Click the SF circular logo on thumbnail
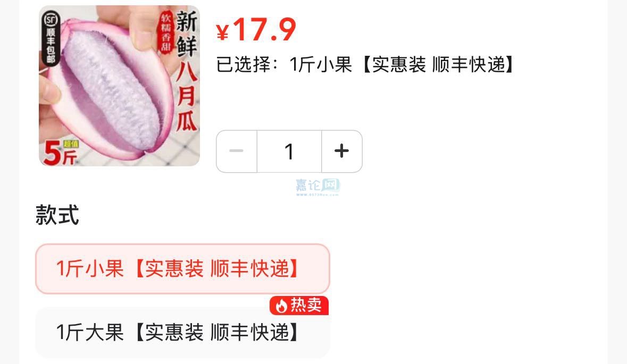The width and height of the screenshot is (627, 364). 51,19
